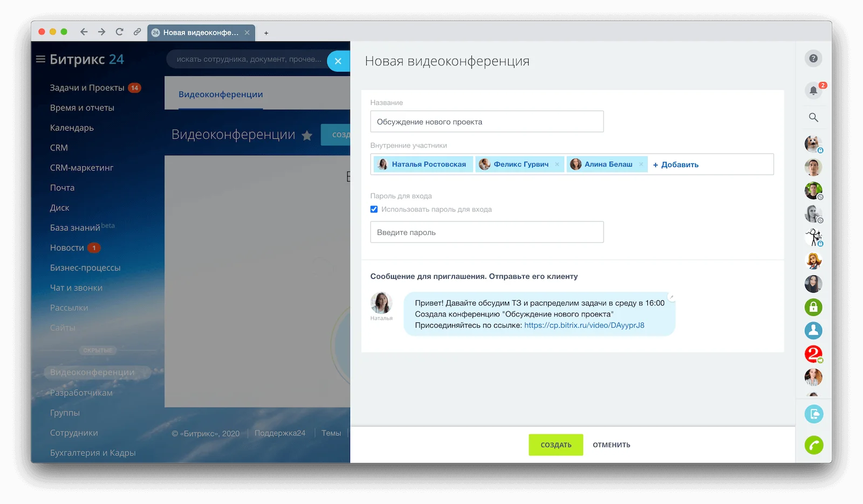Star the Видеоконференции page as favorite

click(307, 135)
